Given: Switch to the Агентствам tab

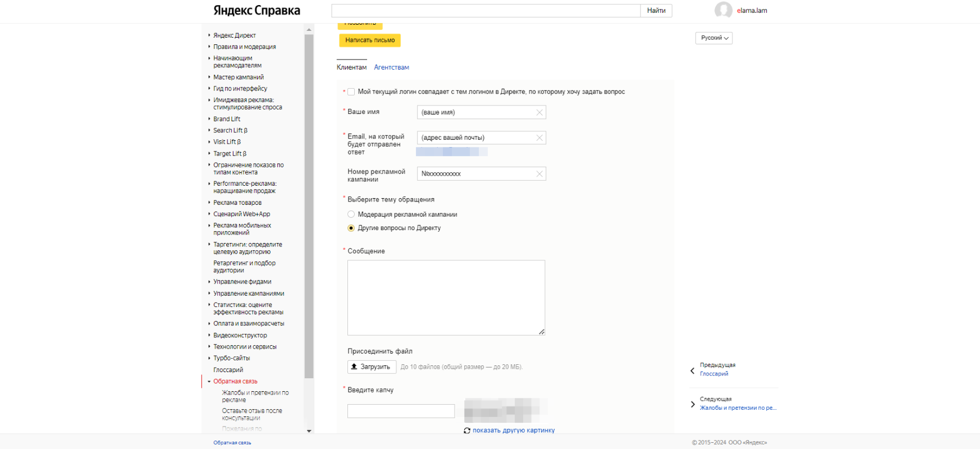Looking at the screenshot, I should tap(391, 67).
